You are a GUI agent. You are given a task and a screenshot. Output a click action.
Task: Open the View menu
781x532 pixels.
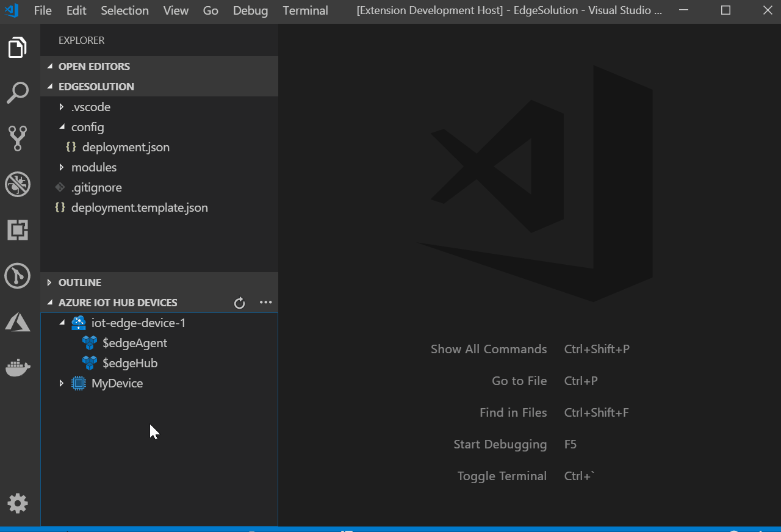click(176, 10)
